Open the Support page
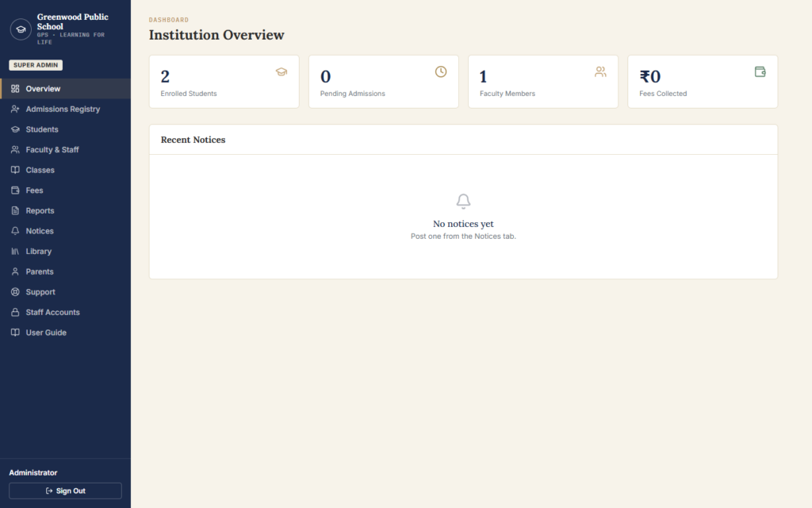The image size is (812, 508). click(x=65, y=292)
